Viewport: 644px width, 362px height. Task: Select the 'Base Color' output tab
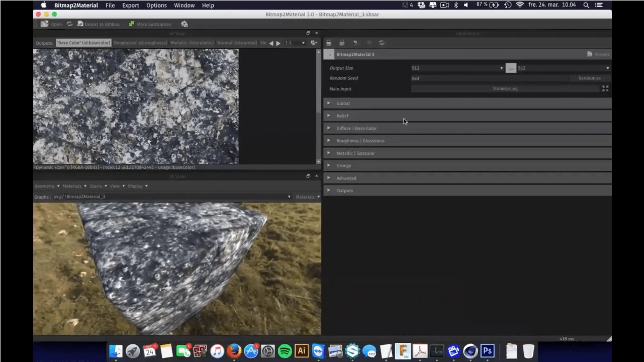click(x=84, y=43)
